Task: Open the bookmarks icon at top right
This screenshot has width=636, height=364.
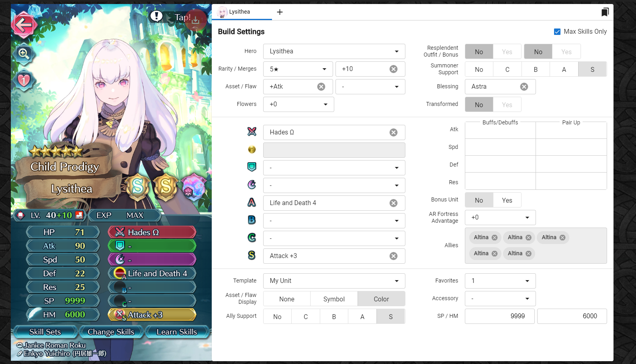Action: (605, 12)
